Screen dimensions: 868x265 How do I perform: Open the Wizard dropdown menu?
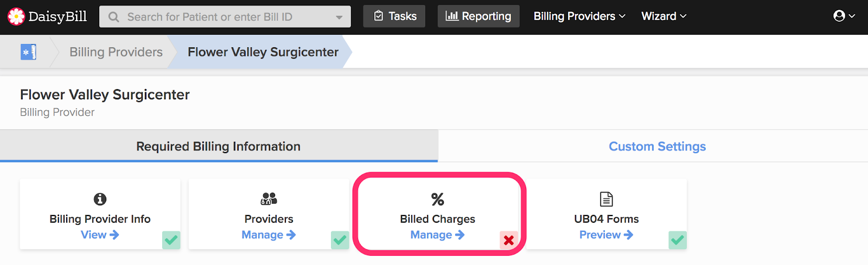(x=663, y=16)
